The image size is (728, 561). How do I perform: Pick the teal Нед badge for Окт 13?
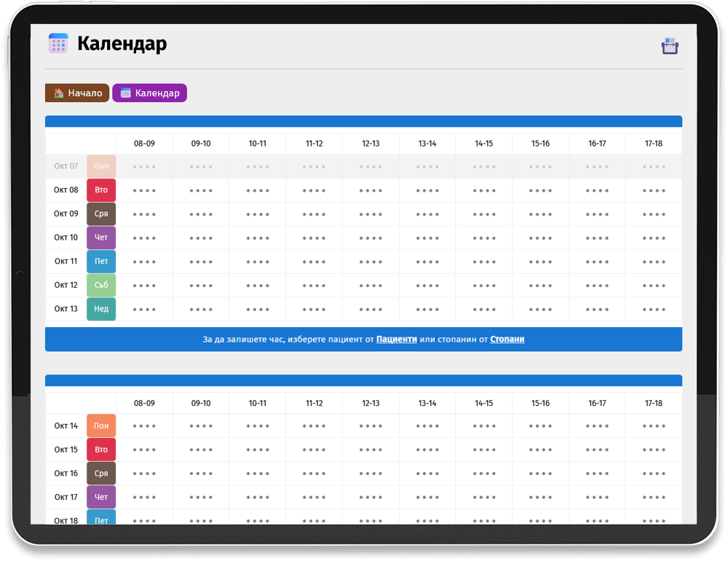tap(101, 309)
